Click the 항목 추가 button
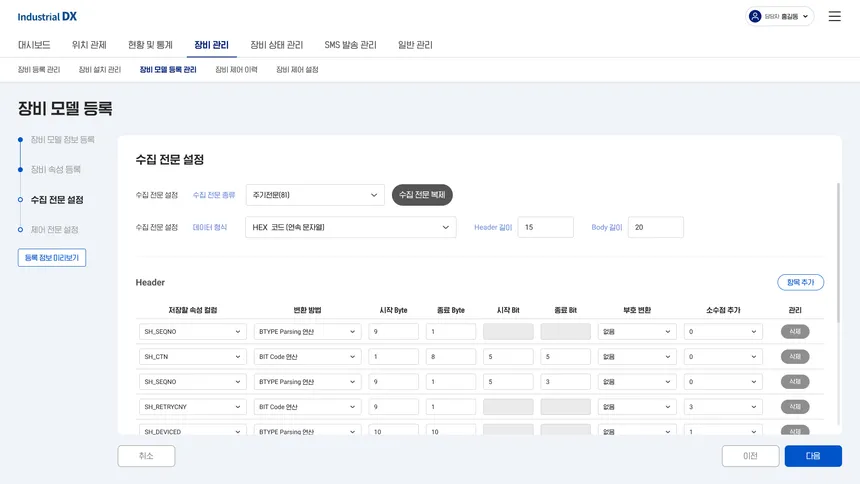This screenshot has width=860, height=484. [x=800, y=282]
